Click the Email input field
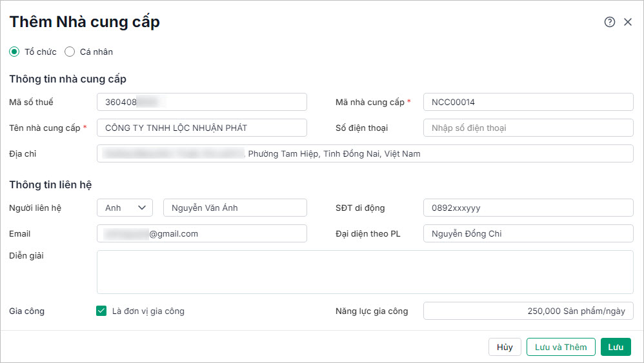 click(201, 233)
